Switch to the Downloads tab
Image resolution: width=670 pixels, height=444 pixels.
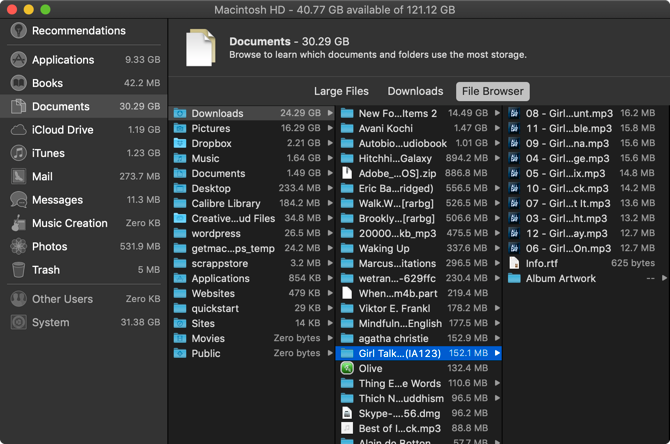pyautogui.click(x=415, y=92)
